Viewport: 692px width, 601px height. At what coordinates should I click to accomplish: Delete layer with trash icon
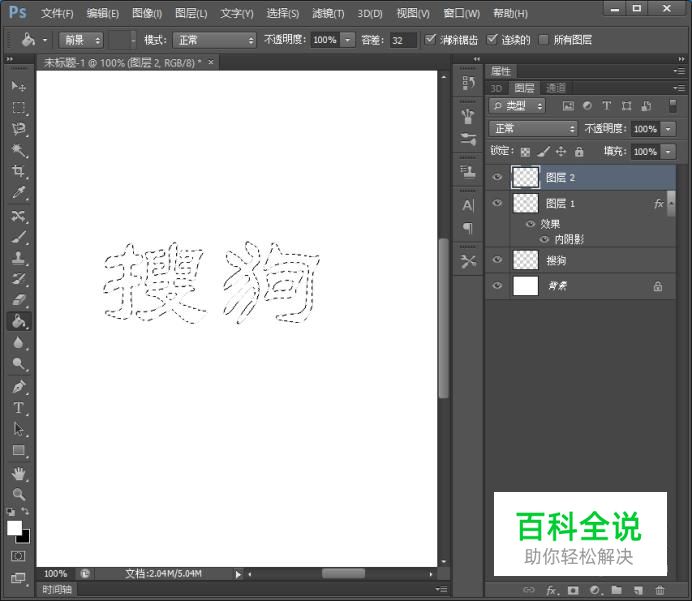(660, 590)
